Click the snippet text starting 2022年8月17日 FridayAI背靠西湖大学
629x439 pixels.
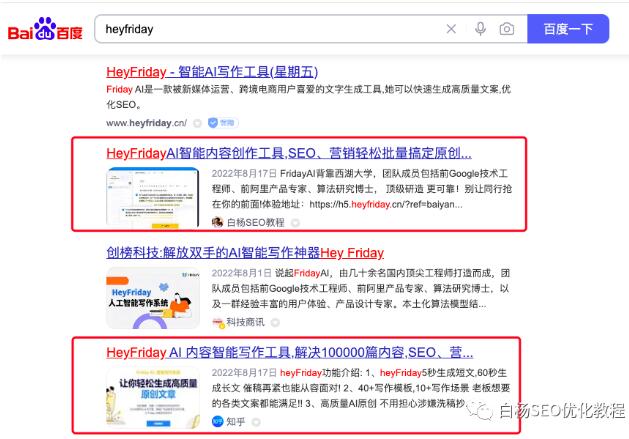(361, 189)
